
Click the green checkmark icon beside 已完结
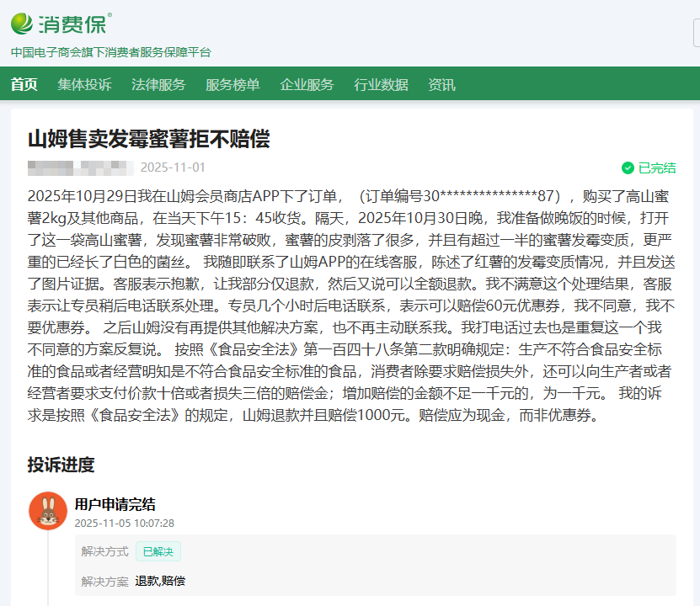[x=628, y=167]
